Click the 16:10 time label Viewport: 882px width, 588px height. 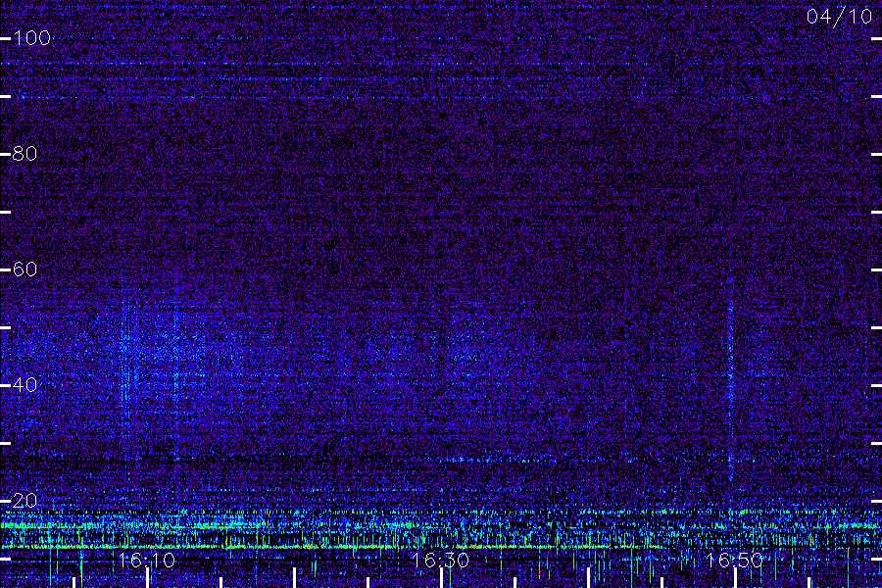(147, 561)
